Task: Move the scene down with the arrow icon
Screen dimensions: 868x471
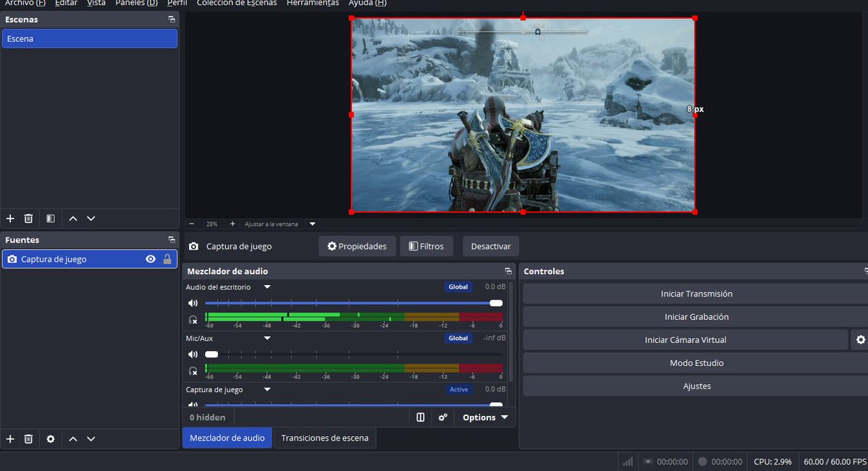Action: coord(90,218)
